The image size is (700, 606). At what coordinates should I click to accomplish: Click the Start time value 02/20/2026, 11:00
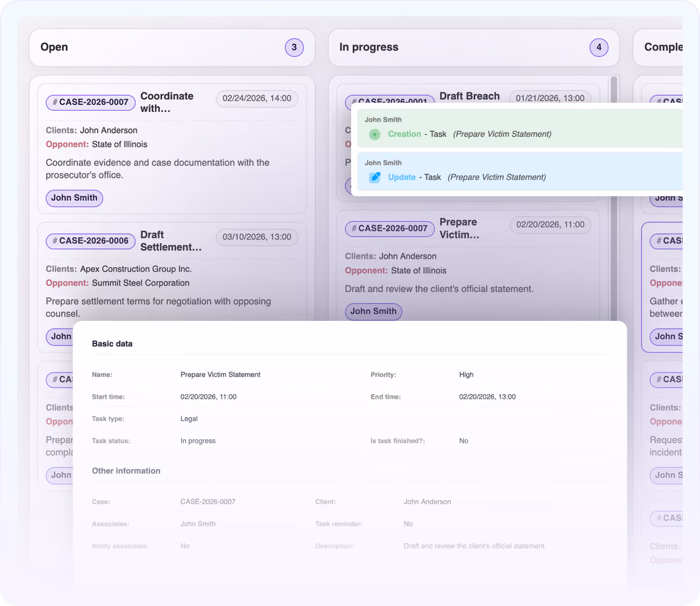click(208, 397)
